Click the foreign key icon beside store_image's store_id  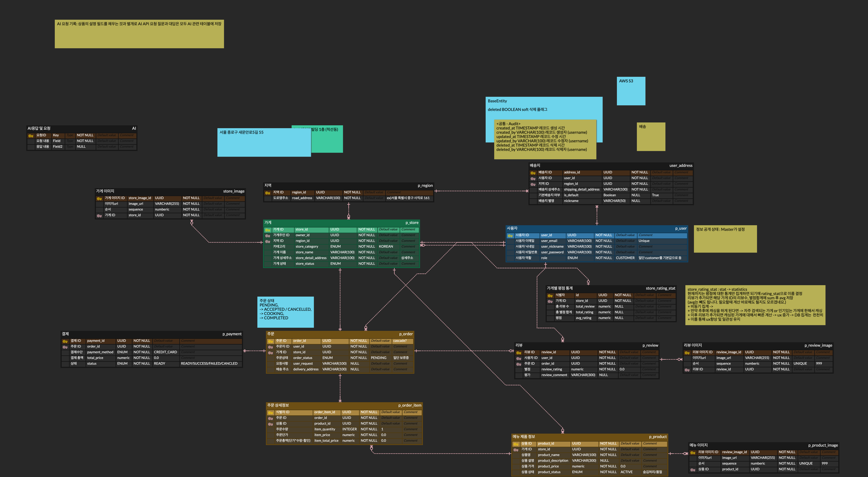point(99,216)
